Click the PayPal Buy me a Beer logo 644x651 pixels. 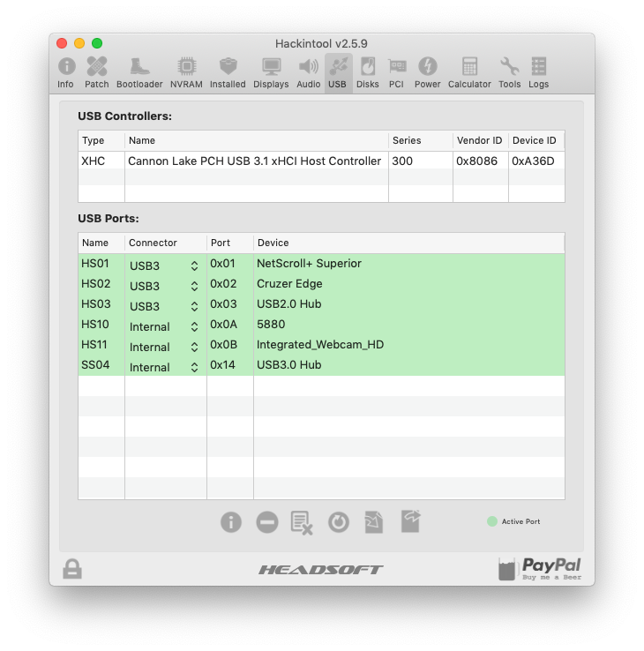[x=540, y=569]
